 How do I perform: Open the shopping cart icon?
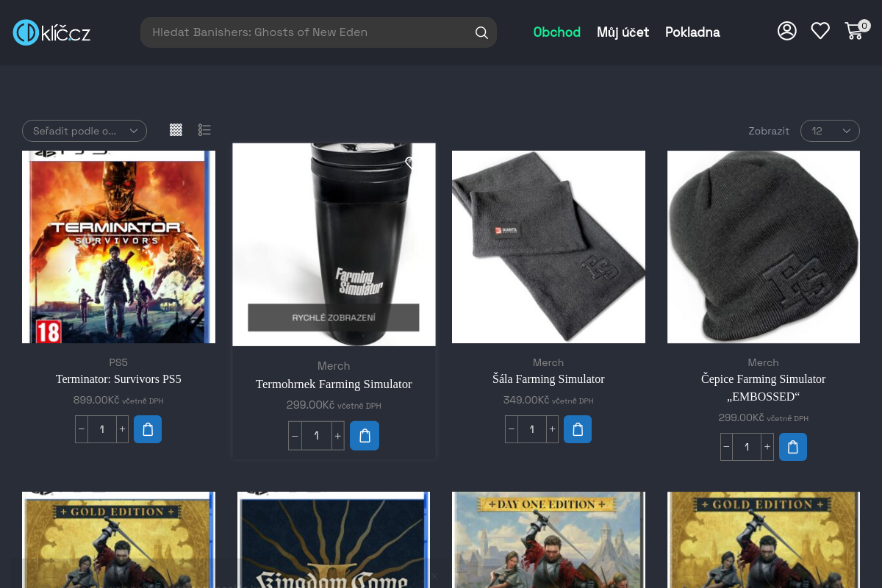[x=854, y=31]
